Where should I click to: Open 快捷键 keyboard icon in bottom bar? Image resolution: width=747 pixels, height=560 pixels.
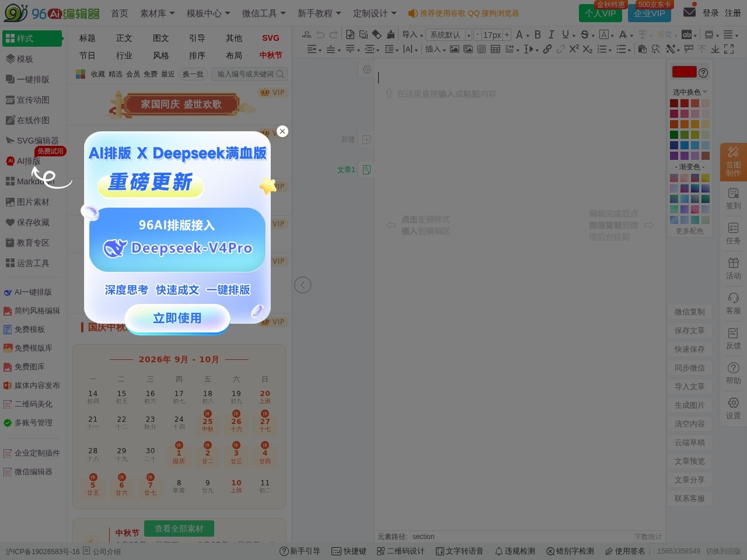pos(349,551)
